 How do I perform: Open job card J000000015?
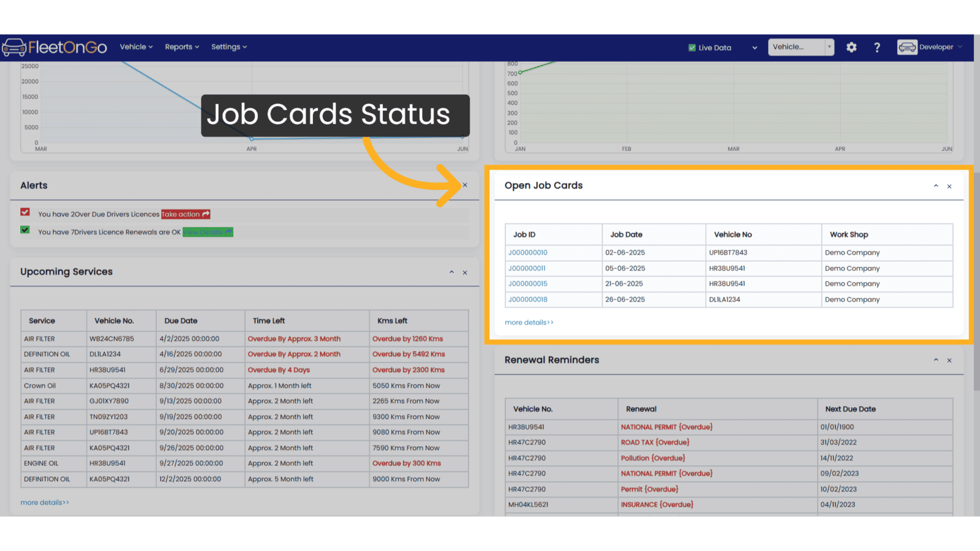[x=528, y=284]
